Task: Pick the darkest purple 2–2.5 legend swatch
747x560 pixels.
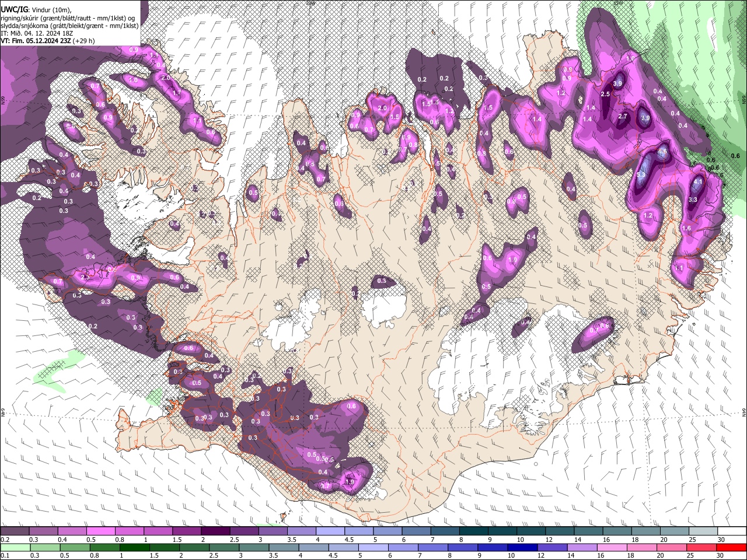Action: click(215, 531)
